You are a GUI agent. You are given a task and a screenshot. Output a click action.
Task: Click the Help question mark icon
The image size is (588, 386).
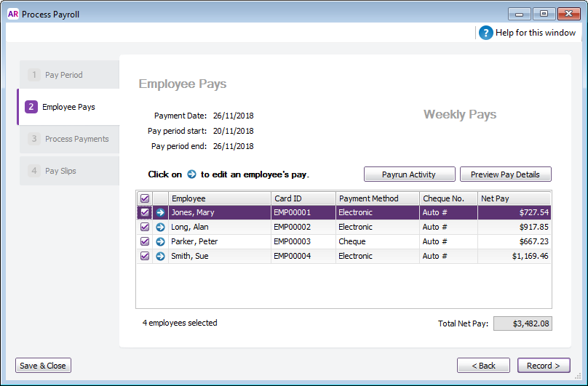[x=486, y=33]
